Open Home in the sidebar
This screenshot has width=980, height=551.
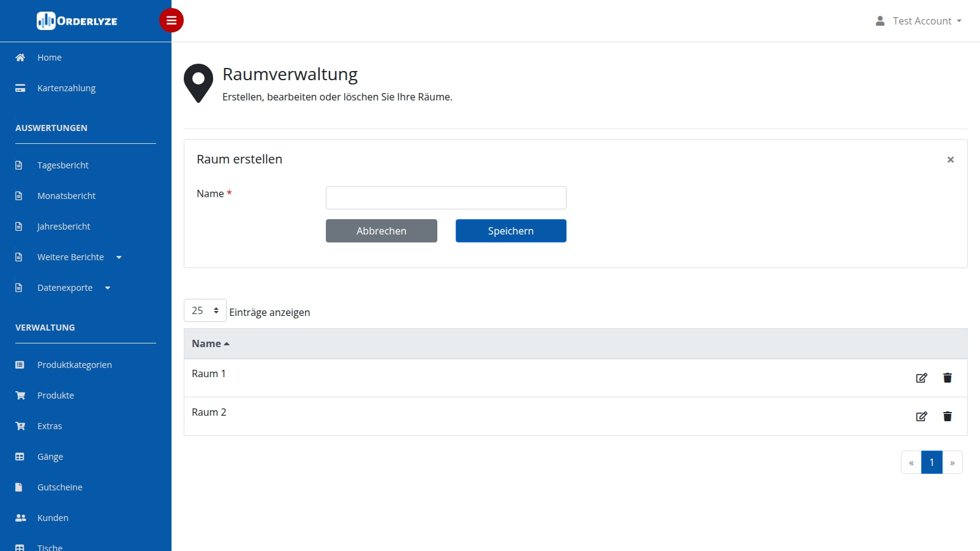coord(50,58)
